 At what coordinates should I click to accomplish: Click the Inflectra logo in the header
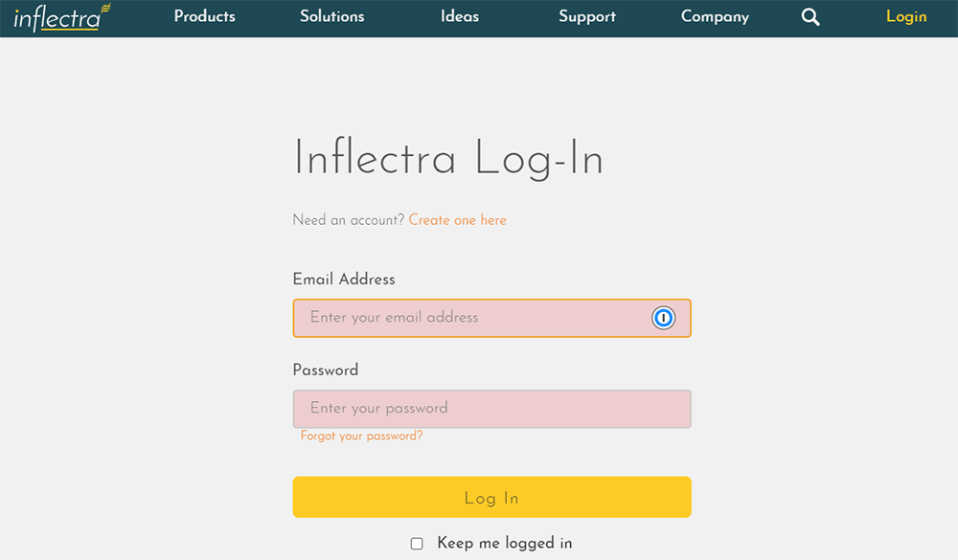click(57, 17)
